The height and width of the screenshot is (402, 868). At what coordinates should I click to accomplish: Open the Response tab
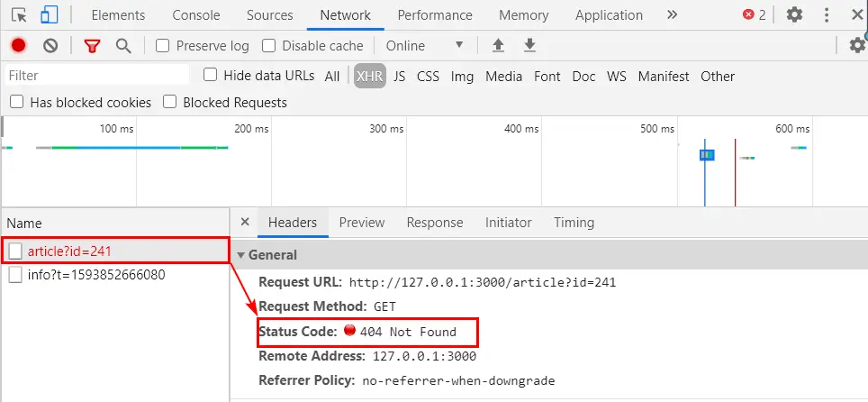[434, 223]
